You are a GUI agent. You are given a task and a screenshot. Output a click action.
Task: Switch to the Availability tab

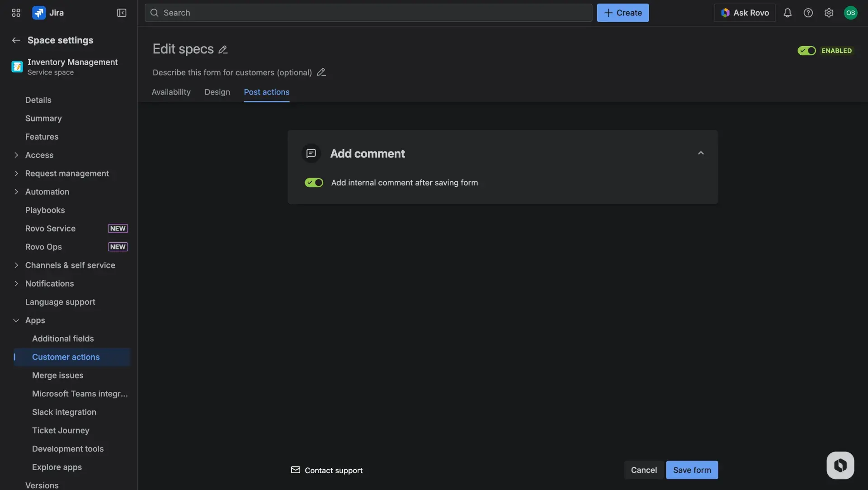pos(170,92)
